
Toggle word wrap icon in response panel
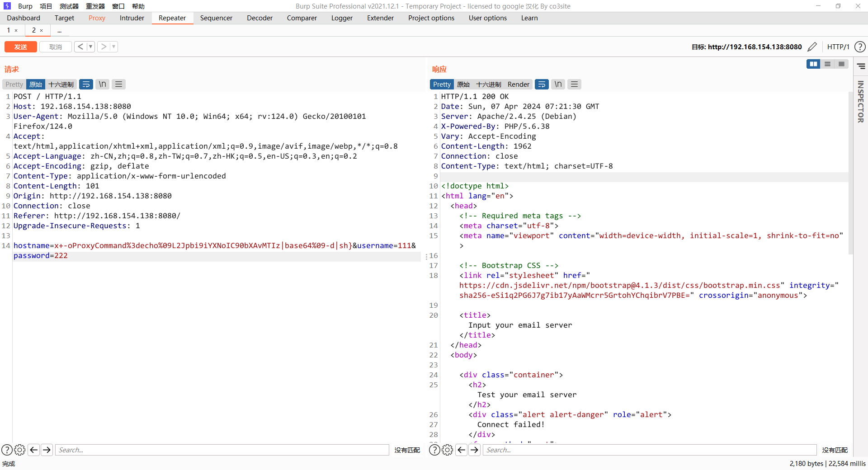[x=542, y=85]
